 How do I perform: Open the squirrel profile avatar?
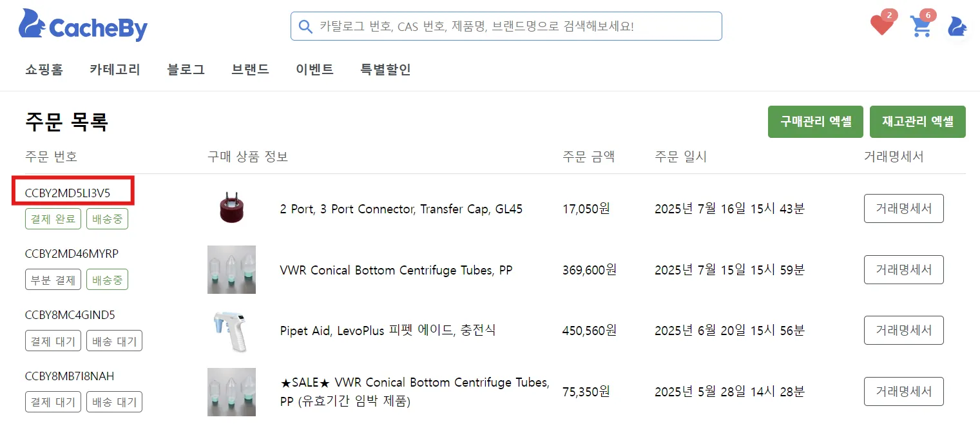click(957, 26)
